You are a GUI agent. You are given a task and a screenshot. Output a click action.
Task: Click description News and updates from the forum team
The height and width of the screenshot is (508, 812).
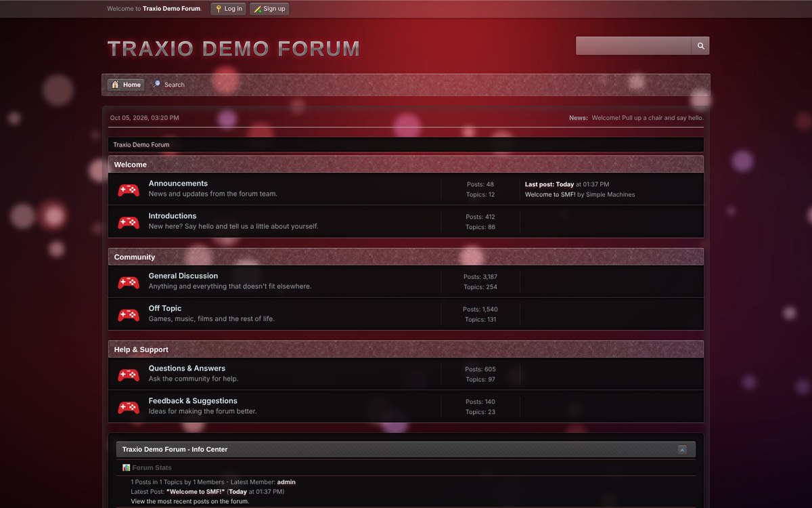click(x=213, y=194)
